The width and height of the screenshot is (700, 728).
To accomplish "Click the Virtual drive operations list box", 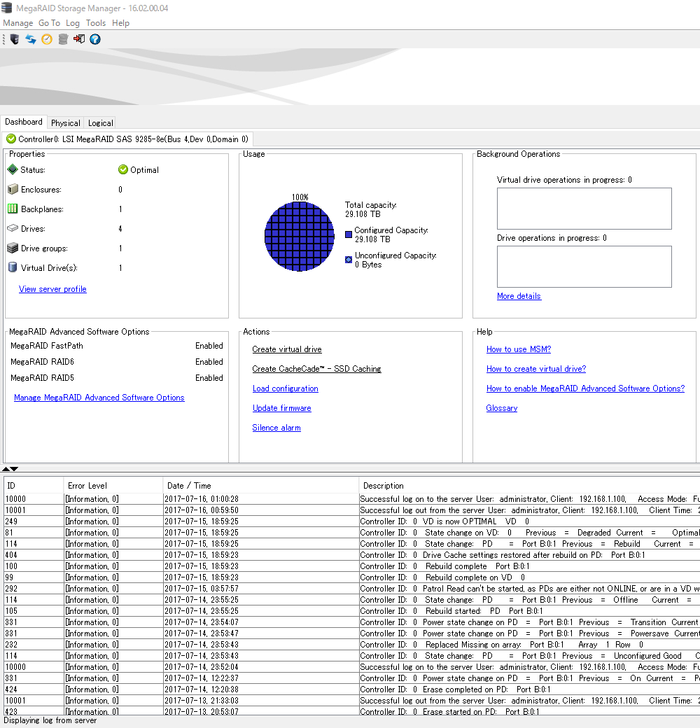I will (584, 209).
